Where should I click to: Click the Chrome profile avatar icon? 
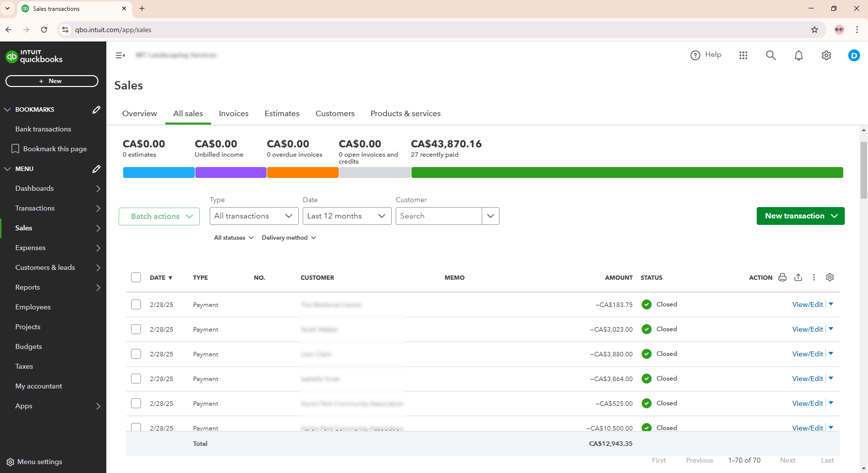839,30
